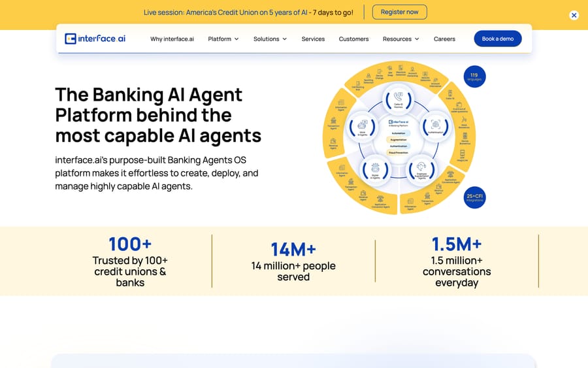The height and width of the screenshot is (368, 588).
Task: Click the headset Employee Augmentation Agents icon
Action: [x=421, y=167]
